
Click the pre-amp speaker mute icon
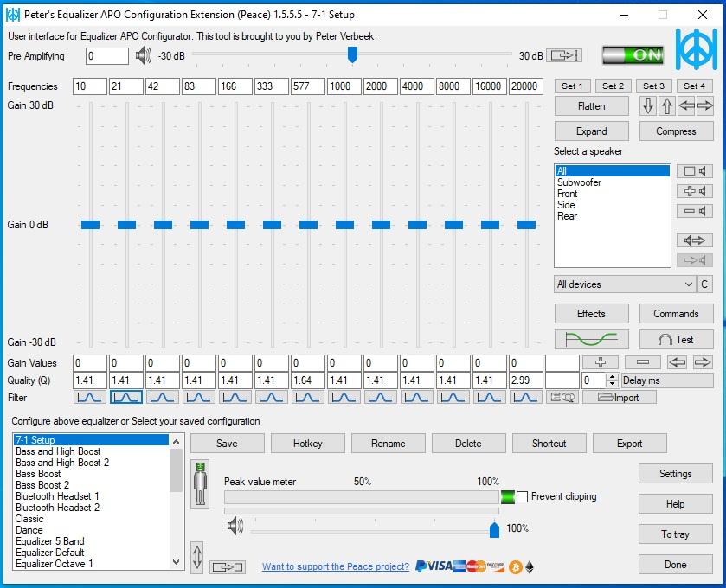coord(144,56)
